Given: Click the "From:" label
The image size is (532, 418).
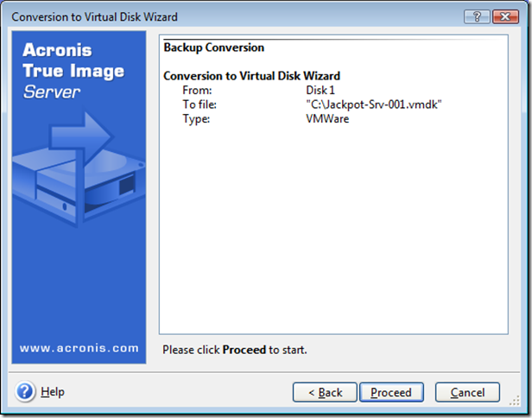Looking at the screenshot, I should click(197, 90).
